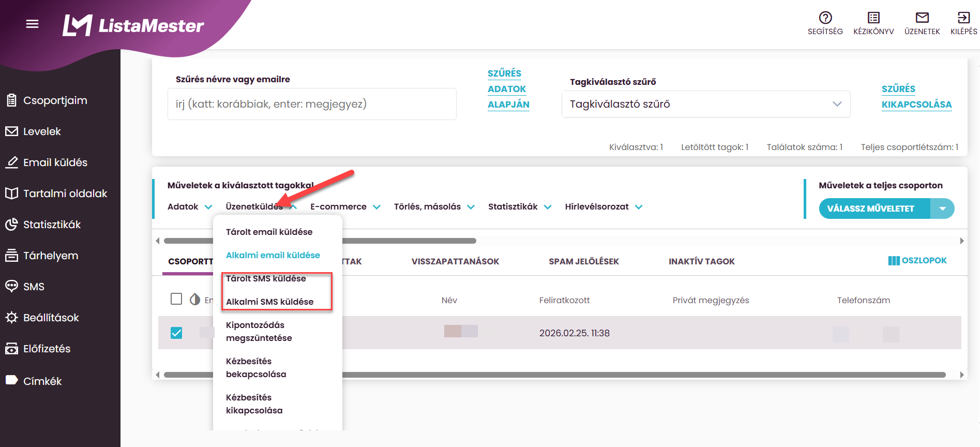
Task: Open the Tagkiválasztó szűrő combo box
Action: (x=706, y=104)
